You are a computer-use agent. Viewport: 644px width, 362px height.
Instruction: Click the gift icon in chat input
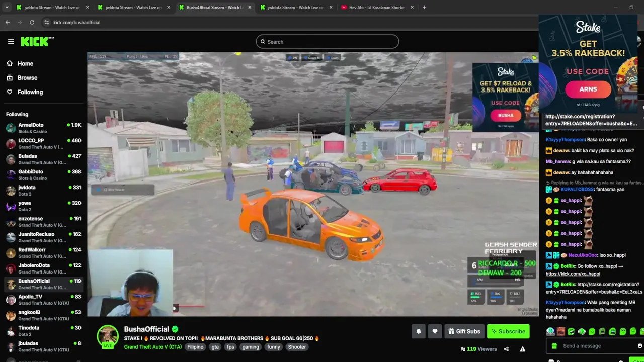[554, 346]
